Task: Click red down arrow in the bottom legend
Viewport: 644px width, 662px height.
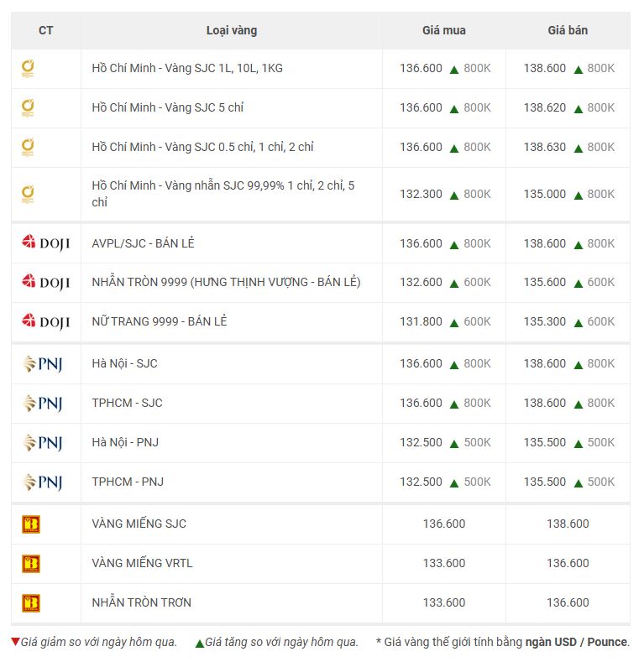Action: point(15,643)
